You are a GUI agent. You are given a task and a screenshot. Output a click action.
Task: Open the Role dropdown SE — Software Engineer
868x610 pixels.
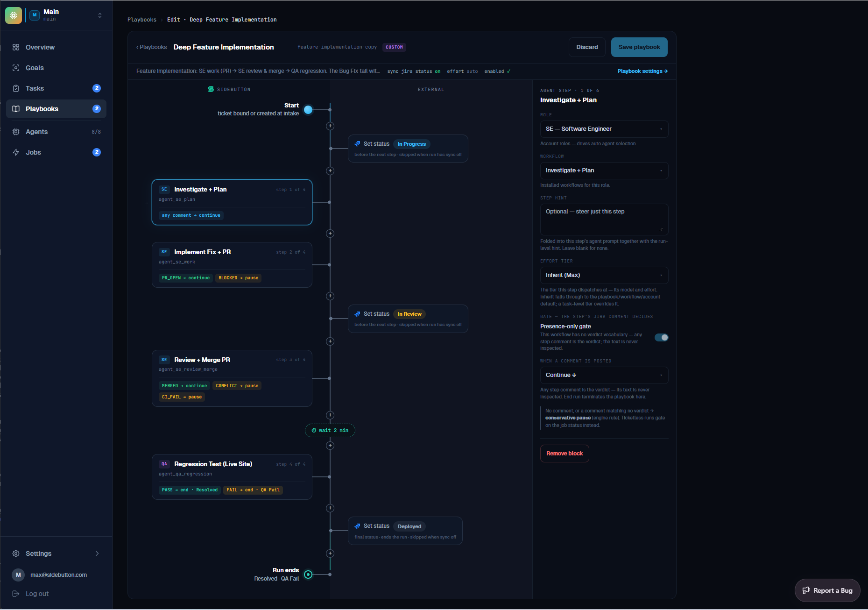click(604, 129)
